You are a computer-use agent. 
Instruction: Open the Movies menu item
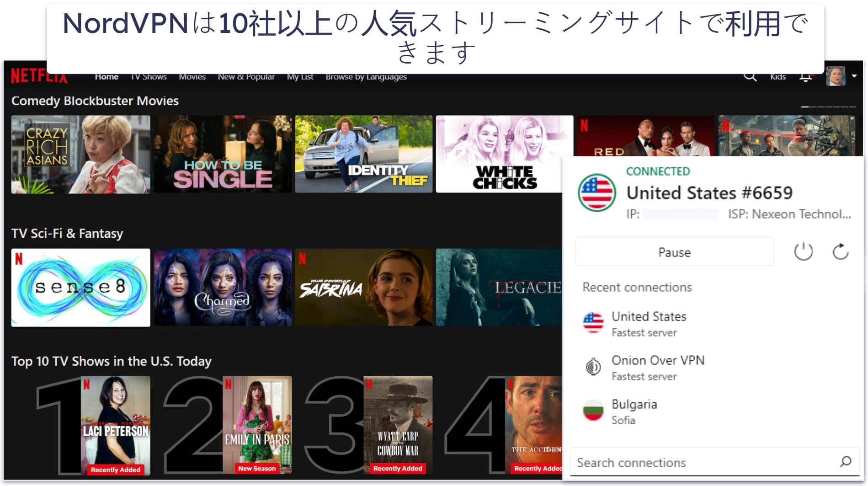(x=192, y=76)
